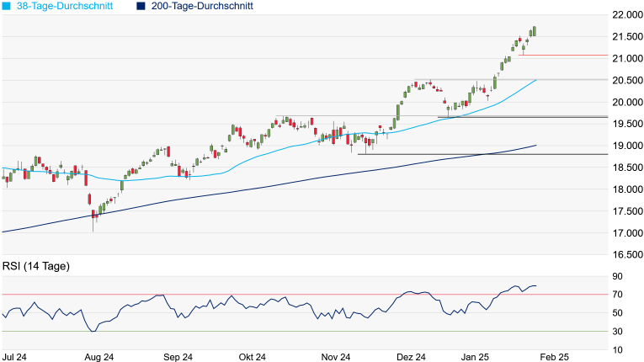Select the Jul 24 date label
Image resolution: width=644 pixels, height=362 pixels.
point(17,356)
